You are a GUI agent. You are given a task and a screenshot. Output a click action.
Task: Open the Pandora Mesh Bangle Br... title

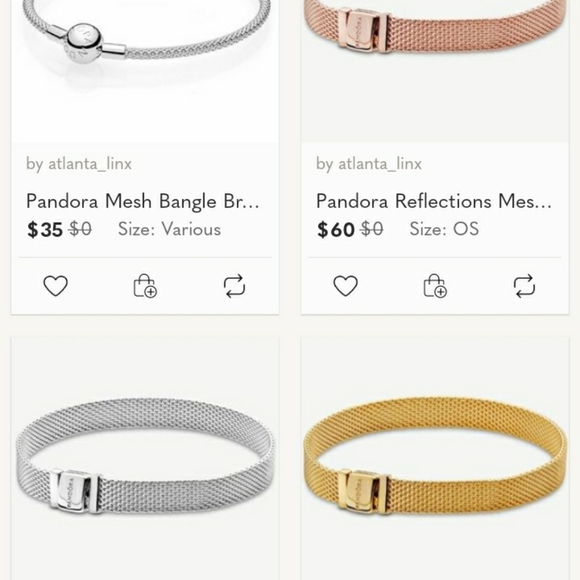click(x=143, y=202)
